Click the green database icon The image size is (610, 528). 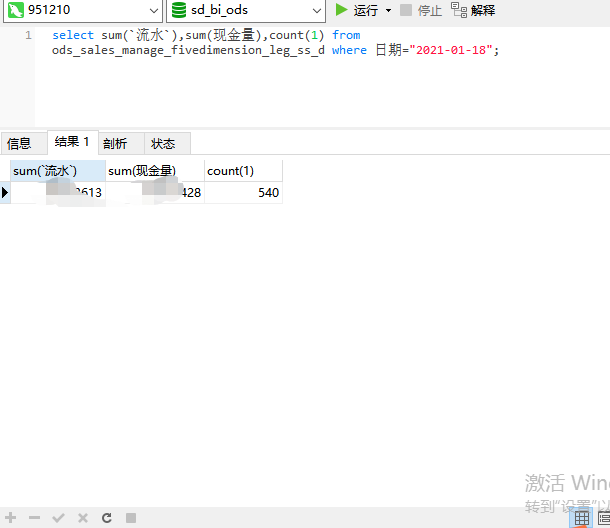click(179, 10)
